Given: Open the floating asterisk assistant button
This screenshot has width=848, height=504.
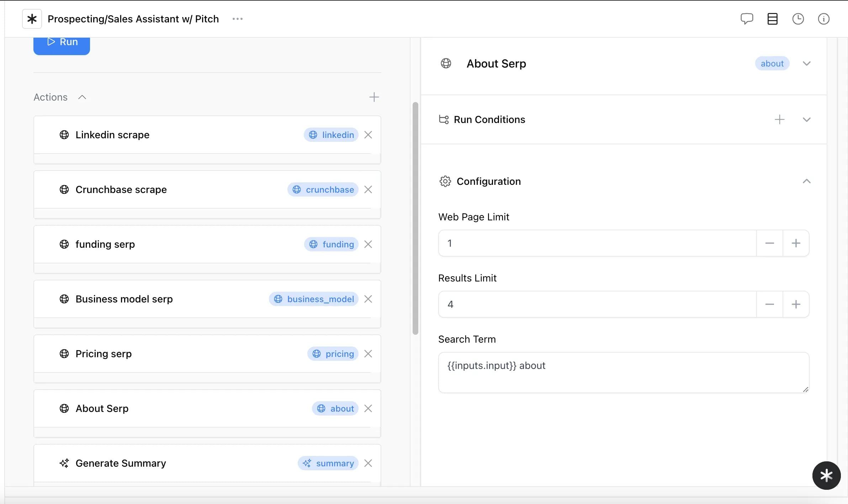Looking at the screenshot, I should (x=826, y=475).
